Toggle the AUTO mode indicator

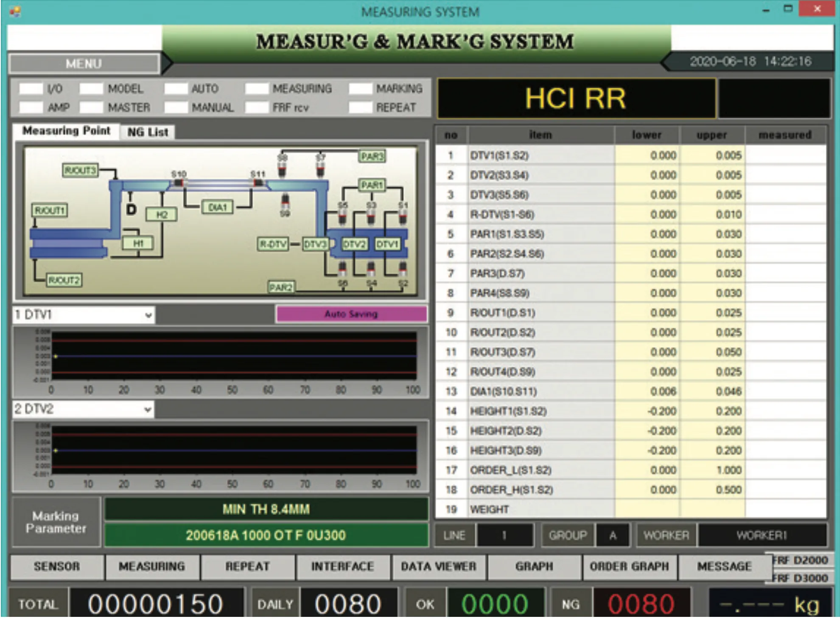(176, 89)
